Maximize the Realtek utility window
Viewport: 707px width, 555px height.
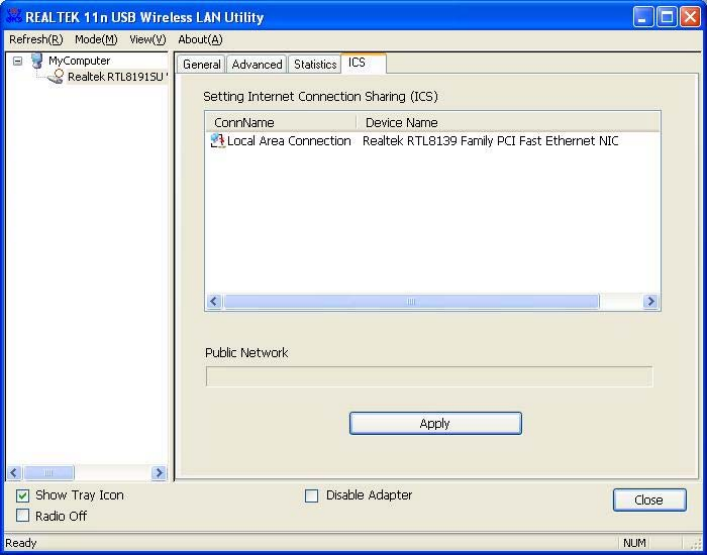[x=667, y=17]
